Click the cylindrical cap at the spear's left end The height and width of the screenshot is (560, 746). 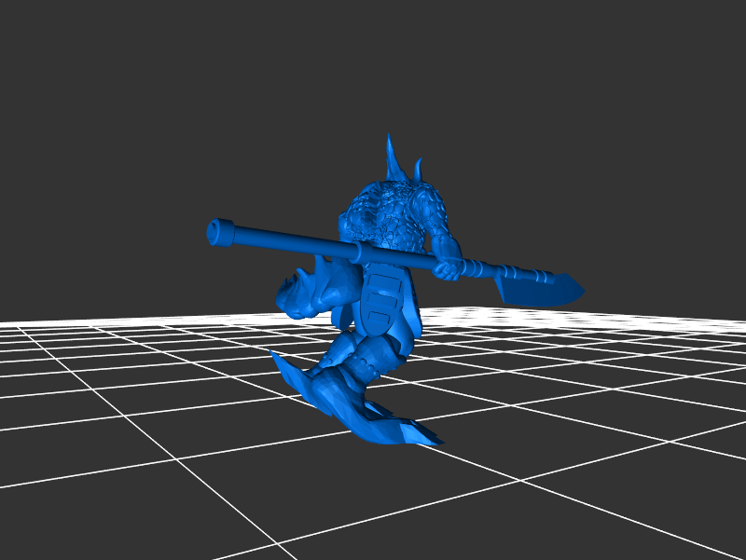tap(221, 232)
